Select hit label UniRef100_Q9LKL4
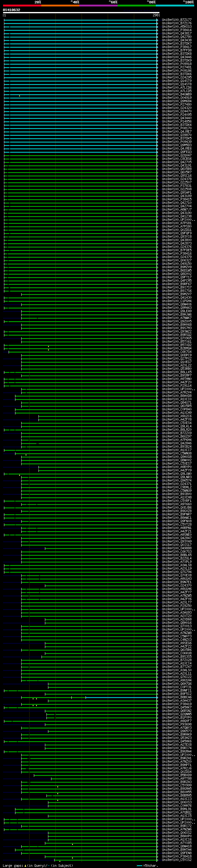 tap(177, 426)
